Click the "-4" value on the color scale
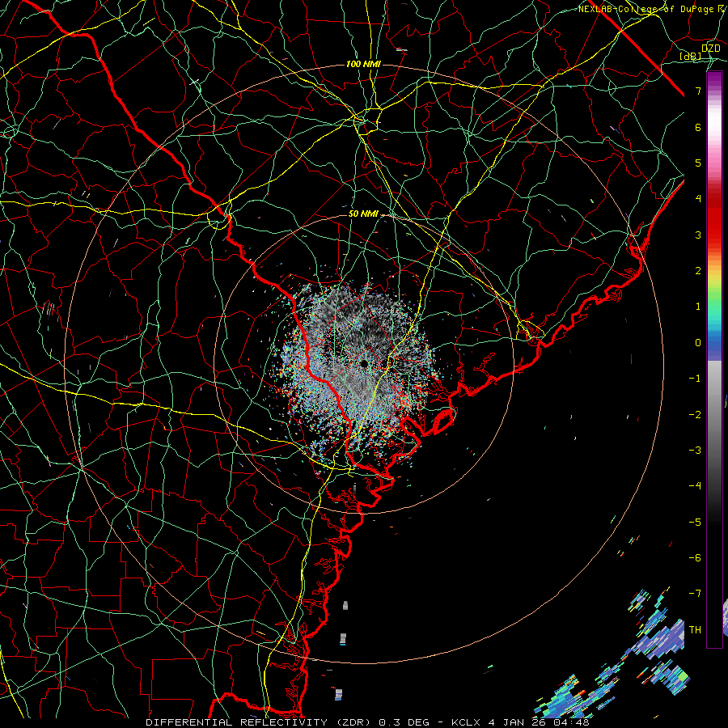Viewport: 728px width, 728px height. point(695,486)
